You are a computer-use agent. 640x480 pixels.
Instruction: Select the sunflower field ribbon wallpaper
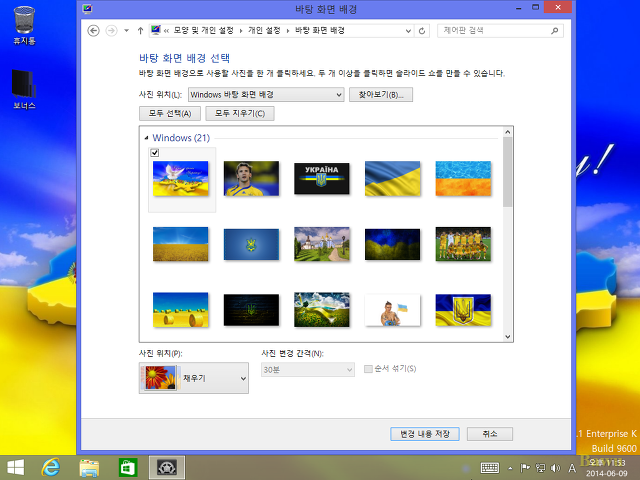point(322,310)
